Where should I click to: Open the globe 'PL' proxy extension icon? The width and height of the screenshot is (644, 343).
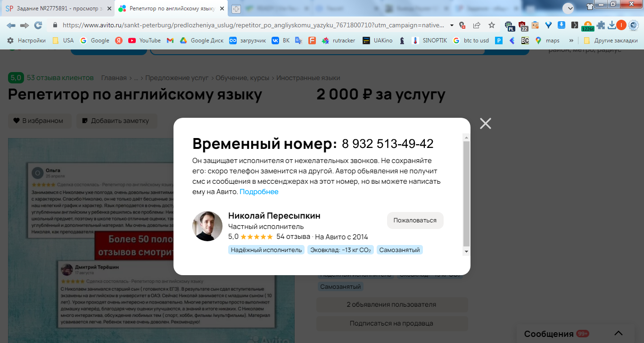pos(510,26)
